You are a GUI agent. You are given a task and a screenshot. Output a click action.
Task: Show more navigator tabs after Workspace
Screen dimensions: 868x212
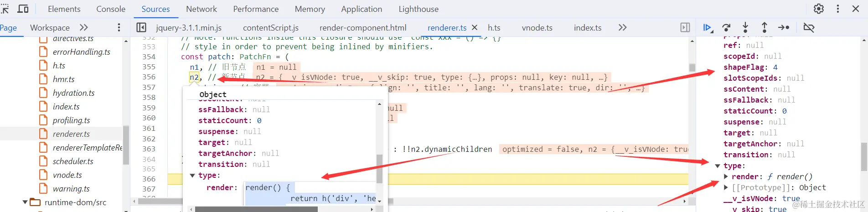tap(84, 27)
